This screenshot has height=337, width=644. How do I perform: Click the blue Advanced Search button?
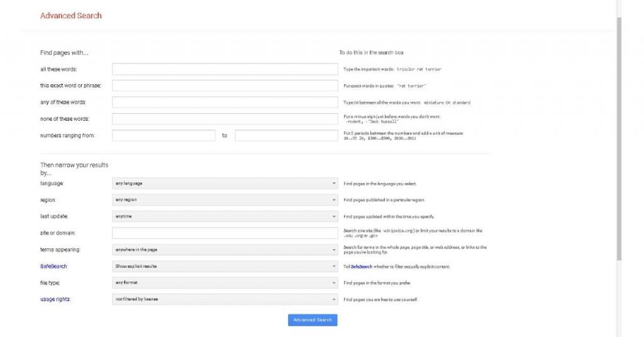click(x=313, y=320)
